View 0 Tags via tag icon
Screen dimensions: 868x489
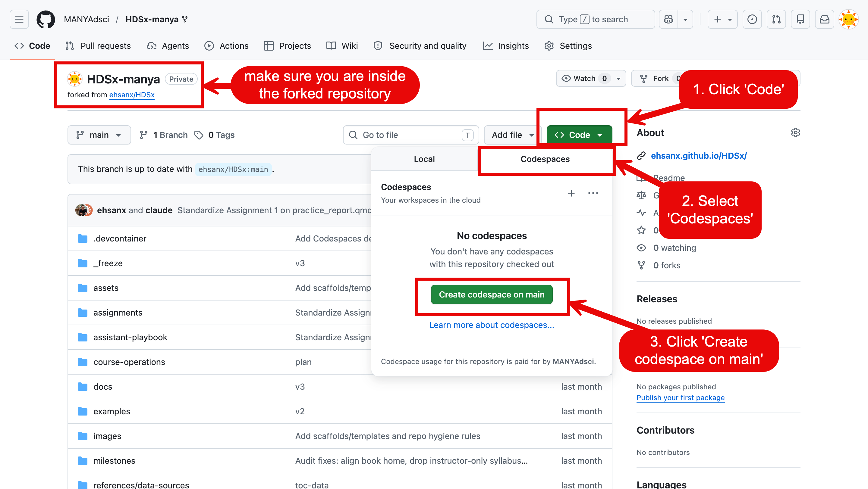click(x=215, y=135)
